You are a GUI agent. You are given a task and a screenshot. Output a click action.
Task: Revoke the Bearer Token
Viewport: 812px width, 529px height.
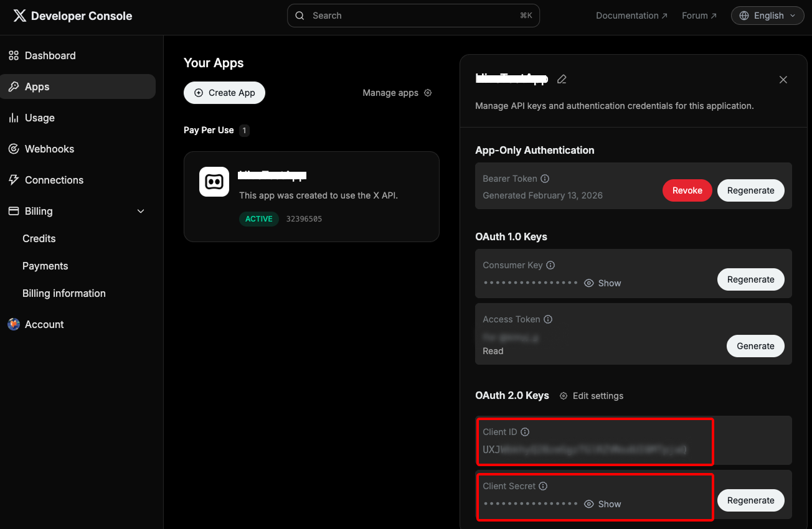[687, 190]
